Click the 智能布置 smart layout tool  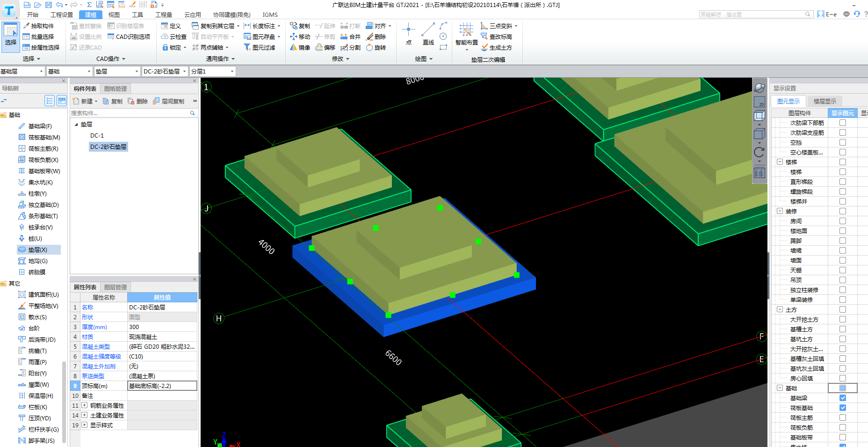click(466, 36)
